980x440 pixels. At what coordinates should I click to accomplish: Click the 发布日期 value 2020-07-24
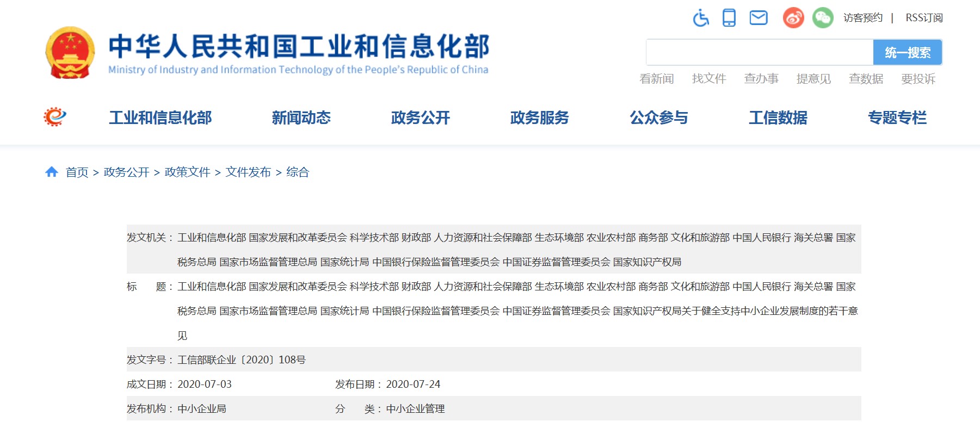413,385
